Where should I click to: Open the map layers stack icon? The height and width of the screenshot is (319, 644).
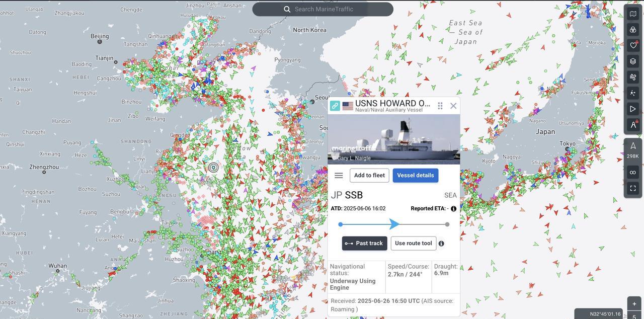(x=633, y=61)
